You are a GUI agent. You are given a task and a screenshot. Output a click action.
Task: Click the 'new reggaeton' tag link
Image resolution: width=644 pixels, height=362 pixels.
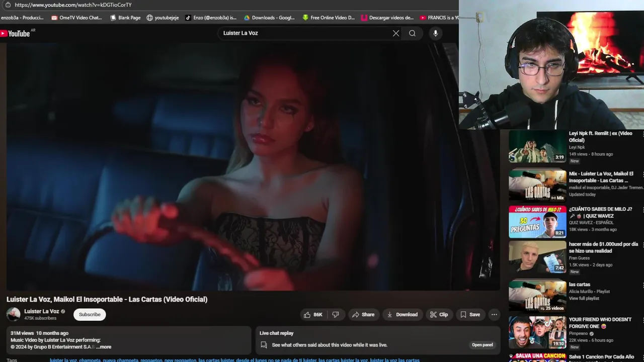coord(180,360)
